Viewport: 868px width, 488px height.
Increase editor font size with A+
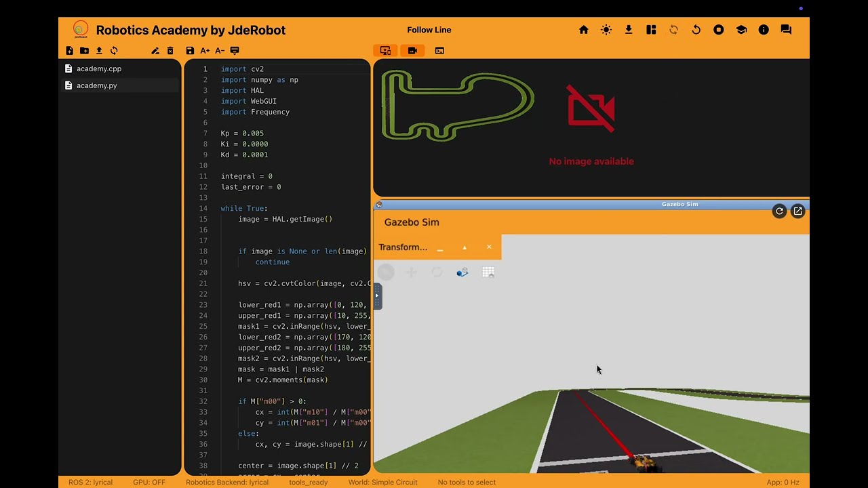(205, 51)
